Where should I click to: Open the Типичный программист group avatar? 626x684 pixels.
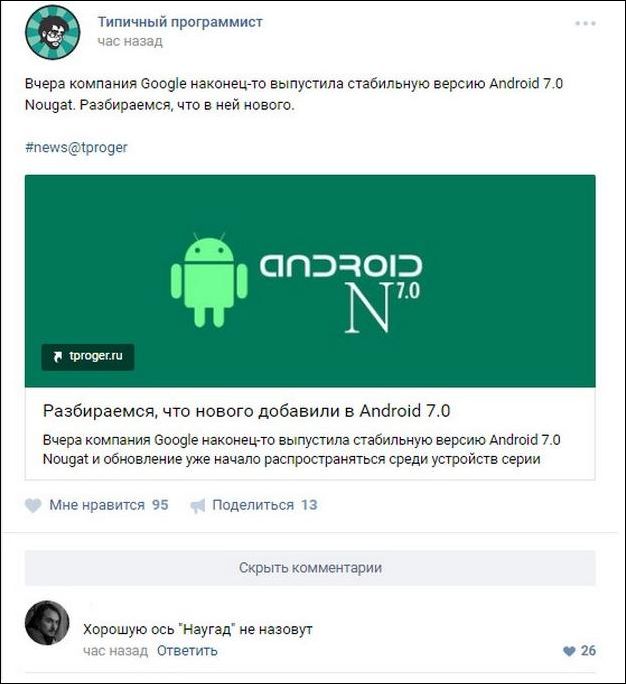click(53, 32)
